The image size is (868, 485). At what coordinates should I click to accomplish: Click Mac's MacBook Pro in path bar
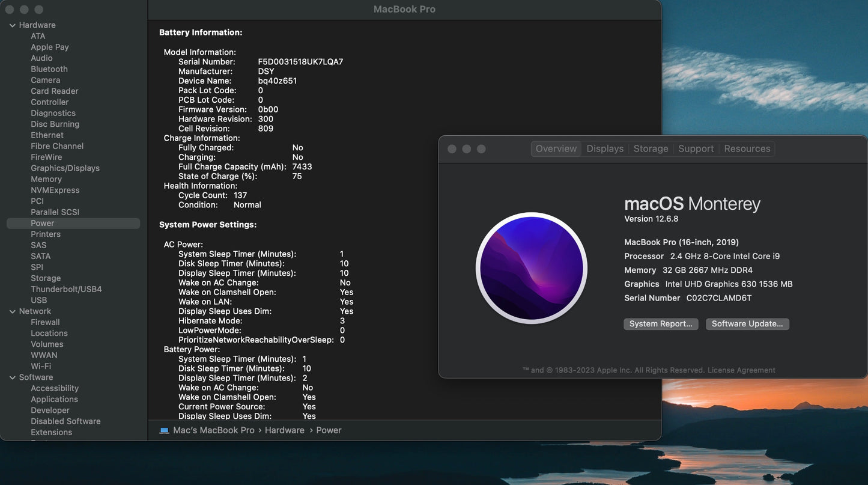214,430
